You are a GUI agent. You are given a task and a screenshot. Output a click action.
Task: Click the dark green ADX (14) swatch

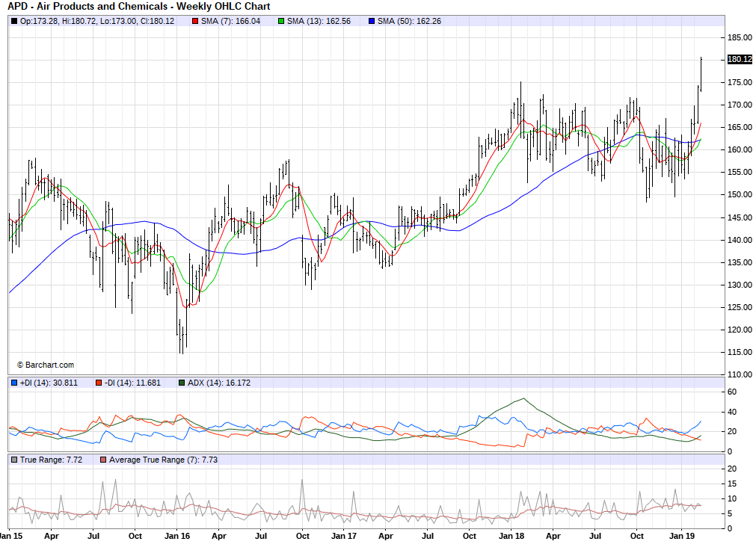click(182, 383)
